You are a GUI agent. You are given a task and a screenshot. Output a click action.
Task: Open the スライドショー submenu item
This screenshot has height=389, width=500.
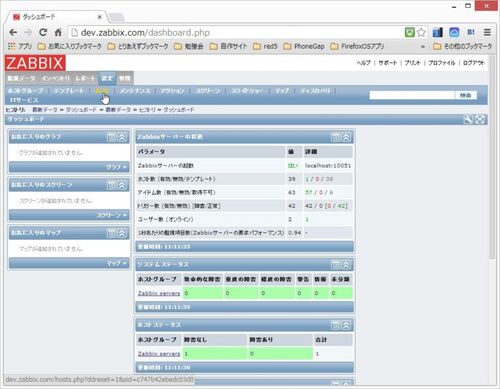(x=247, y=91)
